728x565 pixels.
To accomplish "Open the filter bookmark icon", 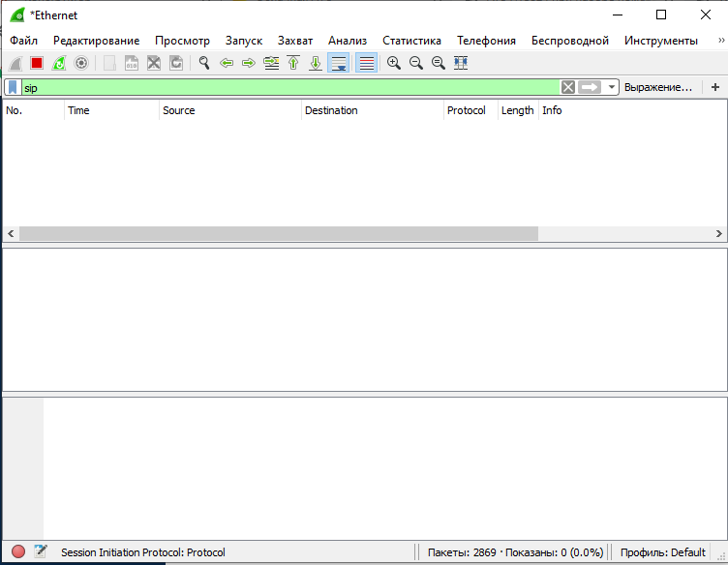I will 13,87.
